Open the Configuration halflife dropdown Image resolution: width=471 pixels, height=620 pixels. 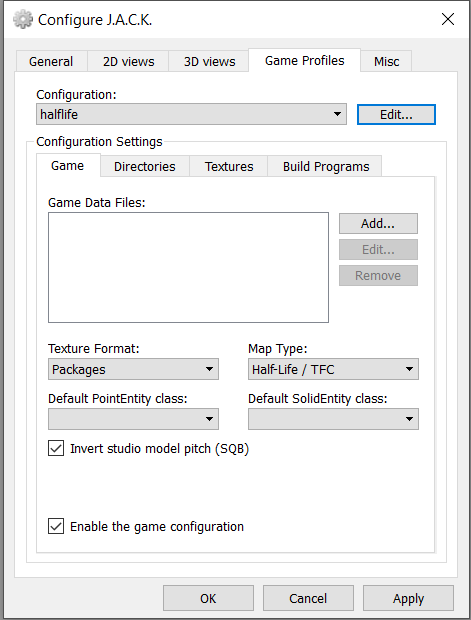pos(191,114)
